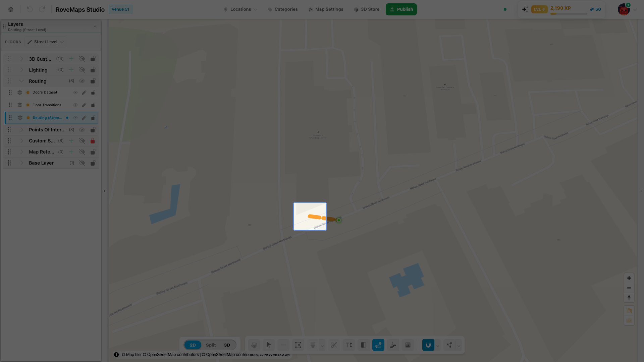
Task: Click the half-filled panel tool icon
Action: [364, 345]
